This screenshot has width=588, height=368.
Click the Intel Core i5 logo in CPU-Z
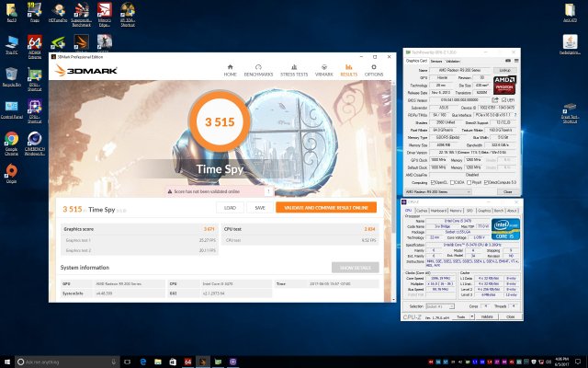[x=505, y=229]
